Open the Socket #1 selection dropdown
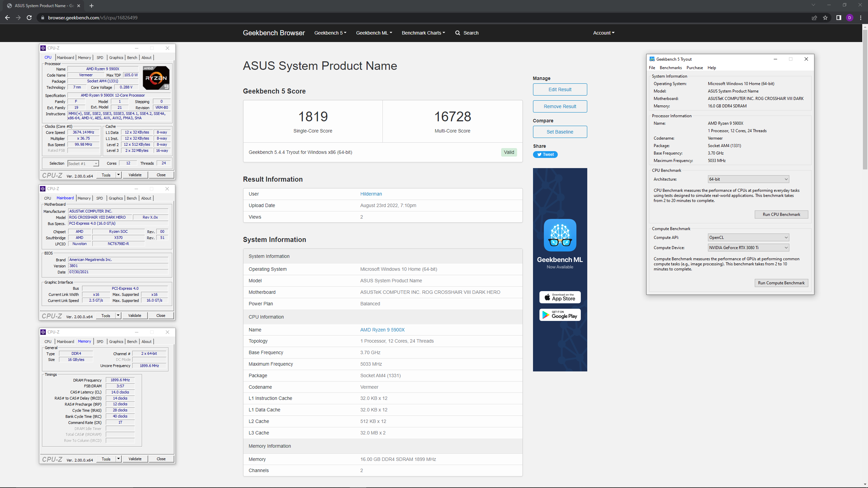The height and width of the screenshot is (488, 868). (x=83, y=164)
